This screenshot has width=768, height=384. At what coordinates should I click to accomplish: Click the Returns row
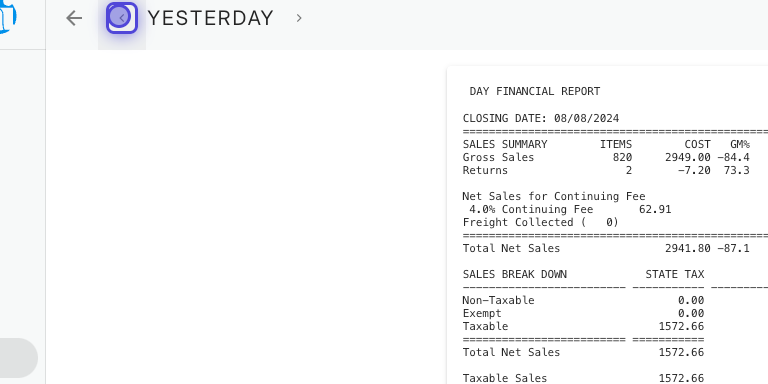[606, 170]
